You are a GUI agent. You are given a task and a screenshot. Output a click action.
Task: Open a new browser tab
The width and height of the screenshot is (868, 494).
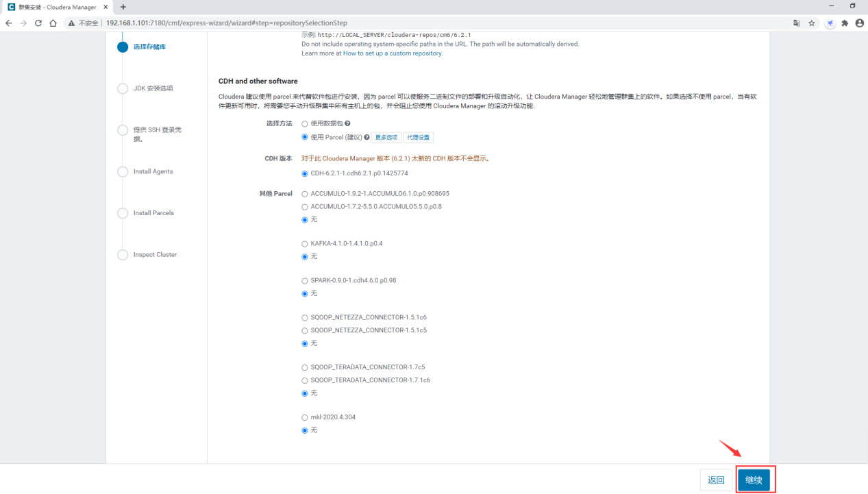pos(123,7)
